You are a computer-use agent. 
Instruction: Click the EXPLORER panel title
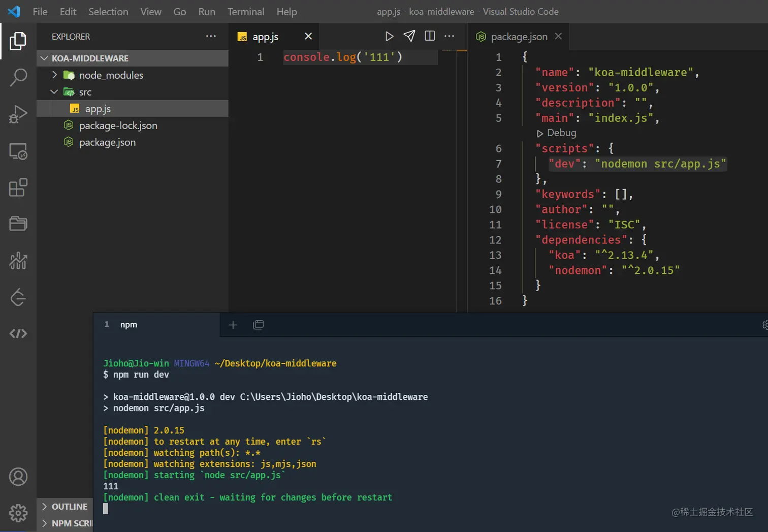coord(71,37)
